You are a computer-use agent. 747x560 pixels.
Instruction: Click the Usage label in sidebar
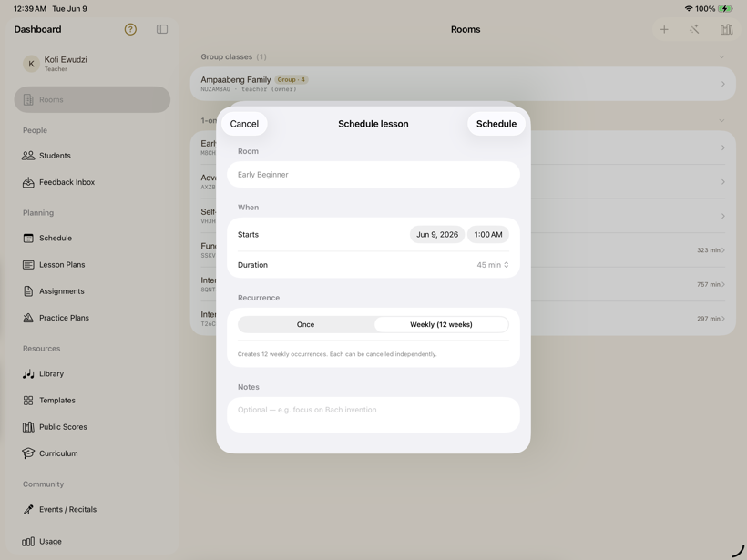click(50, 542)
